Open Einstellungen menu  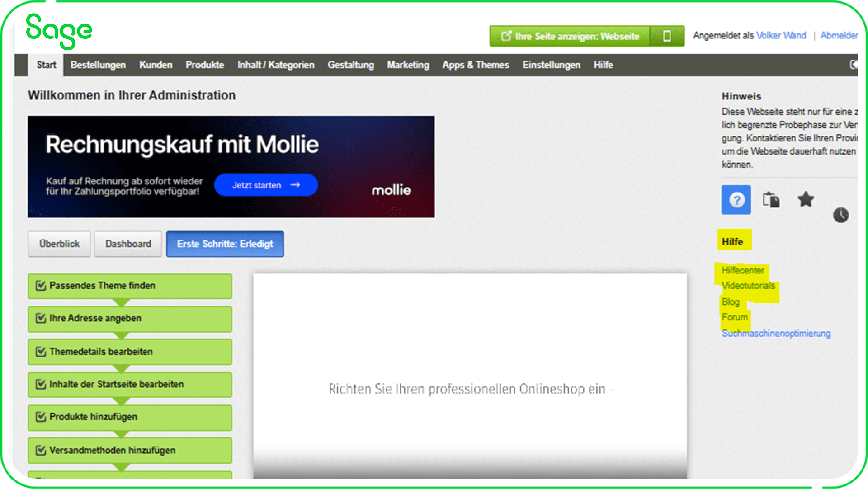coord(551,65)
